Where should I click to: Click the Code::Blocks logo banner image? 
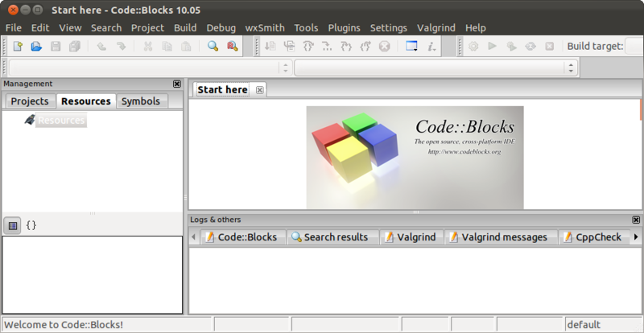coord(415,158)
